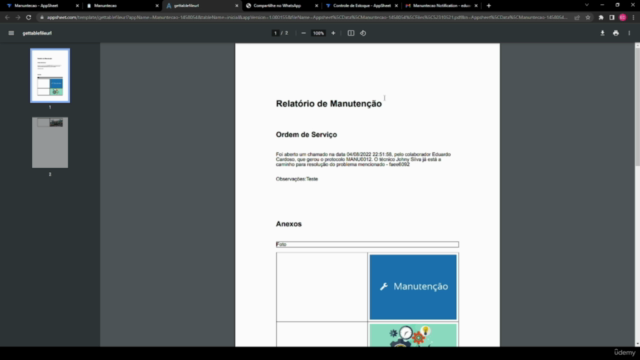The width and height of the screenshot is (640, 360).
Task: Select page 1 thumbnail
Action: [50, 76]
